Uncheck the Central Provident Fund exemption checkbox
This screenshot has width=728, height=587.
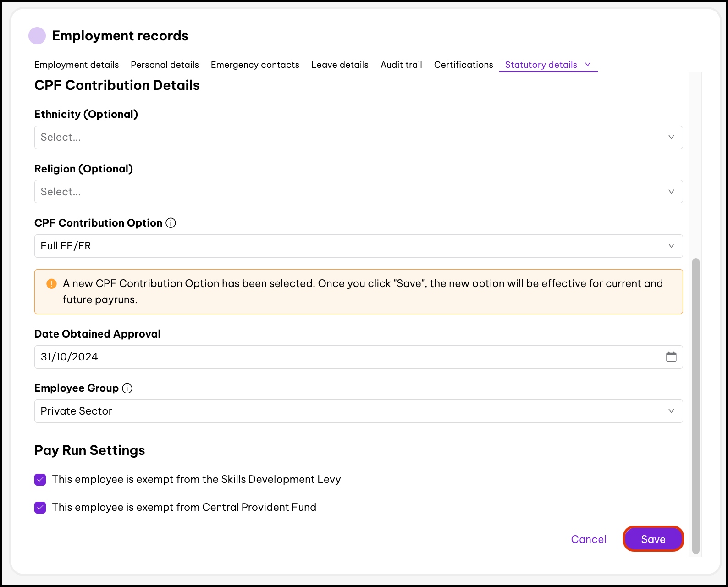click(40, 508)
